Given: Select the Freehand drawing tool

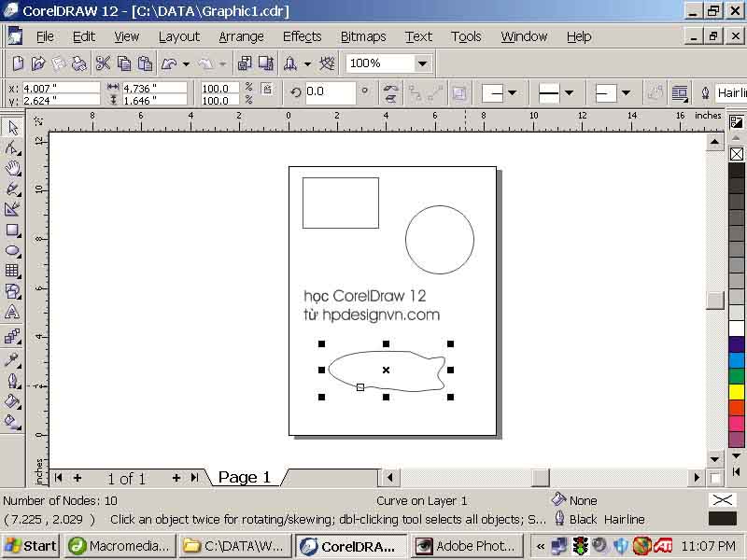Looking at the screenshot, I should pos(13,189).
